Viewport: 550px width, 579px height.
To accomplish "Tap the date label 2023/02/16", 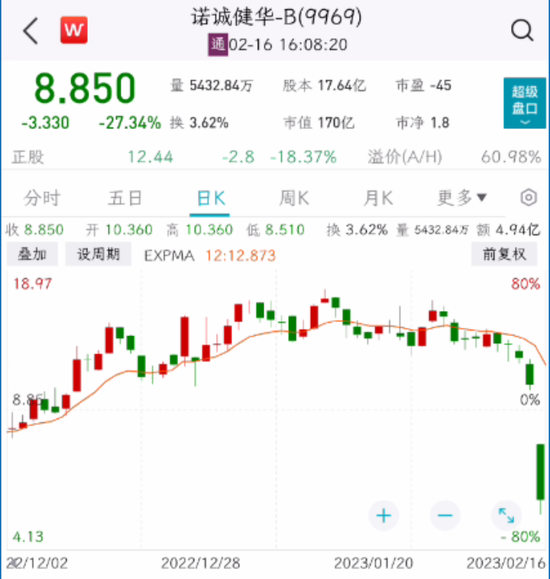I will click(506, 563).
